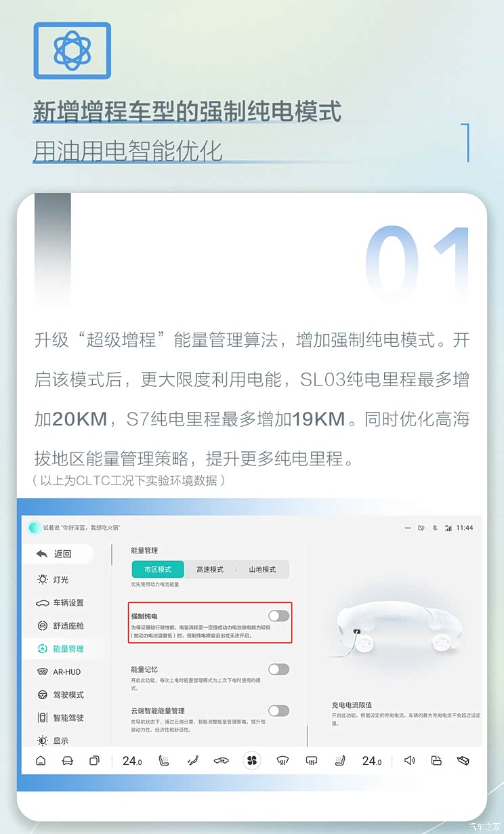Tap the front windshield defrost icon
The height and width of the screenshot is (834, 504).
click(282, 761)
